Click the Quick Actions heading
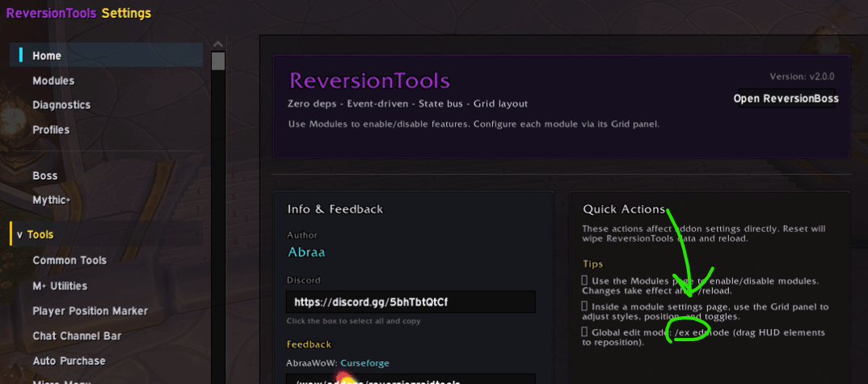Image resolution: width=868 pixels, height=384 pixels. click(624, 209)
